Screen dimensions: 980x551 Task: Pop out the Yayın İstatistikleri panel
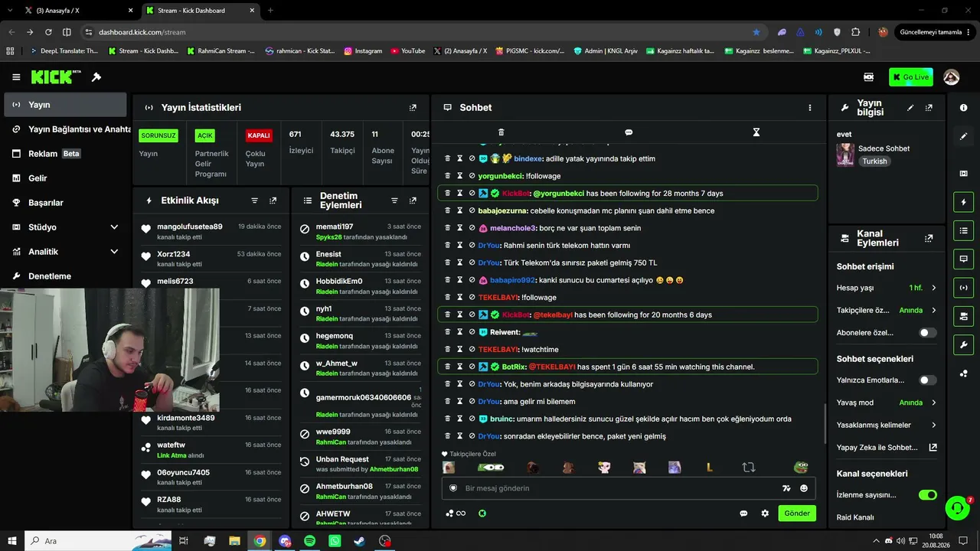click(x=413, y=108)
